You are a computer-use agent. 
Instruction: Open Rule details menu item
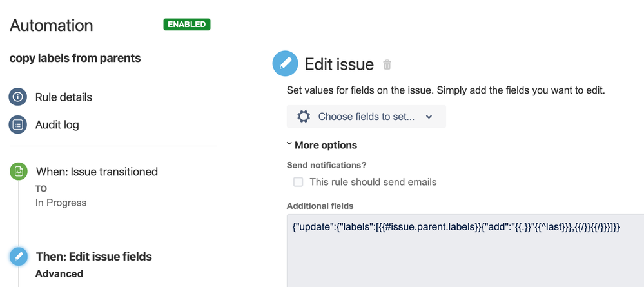64,97
